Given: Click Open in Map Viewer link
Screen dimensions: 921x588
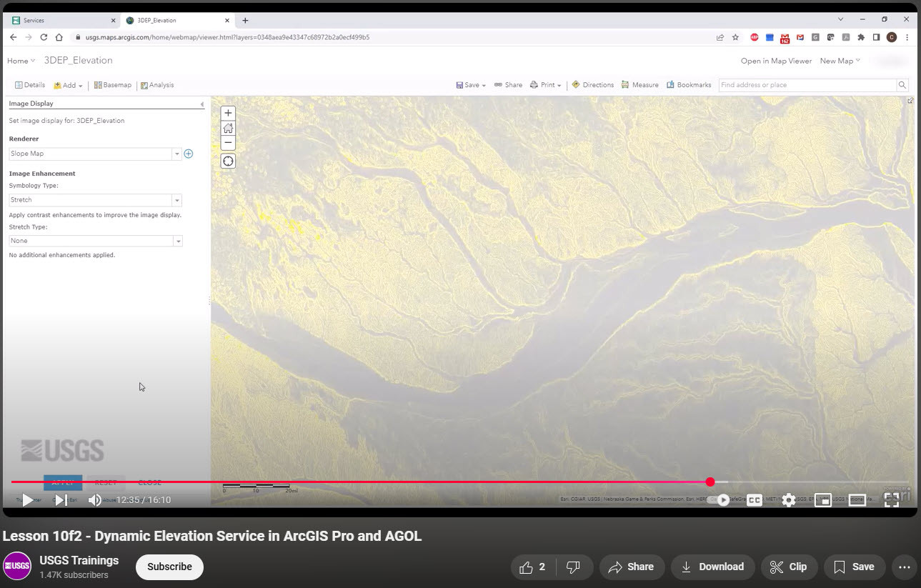Looking at the screenshot, I should 776,61.
